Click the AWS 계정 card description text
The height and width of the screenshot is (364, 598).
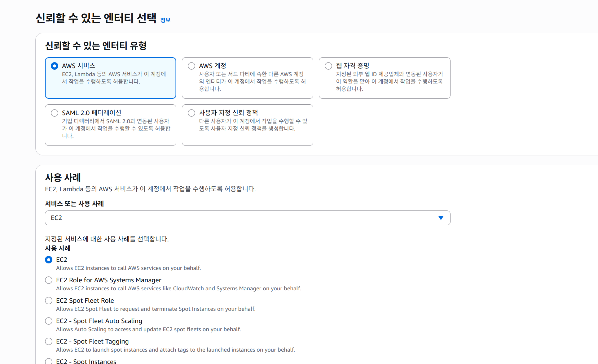click(x=252, y=81)
